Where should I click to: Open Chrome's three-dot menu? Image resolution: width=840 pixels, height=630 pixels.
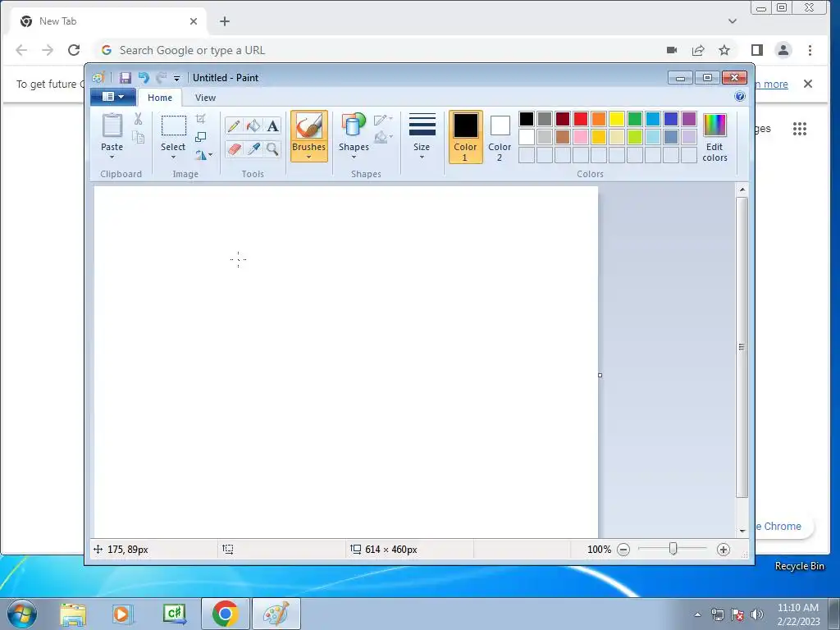(810, 50)
